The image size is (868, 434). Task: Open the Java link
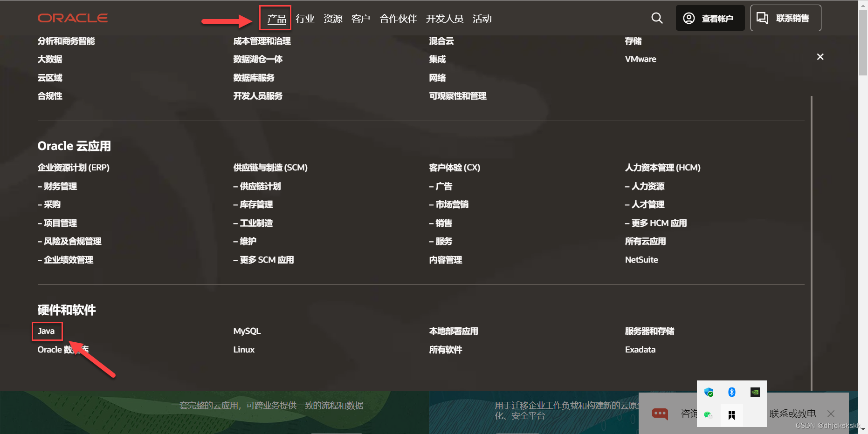point(46,331)
